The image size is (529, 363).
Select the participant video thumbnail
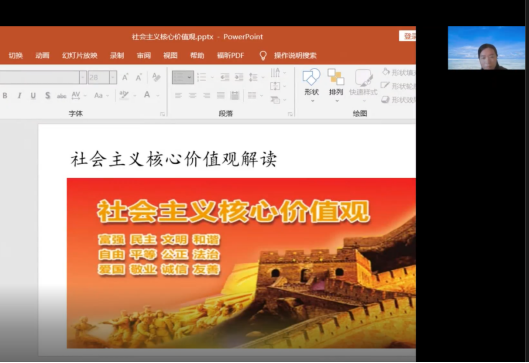[486, 48]
